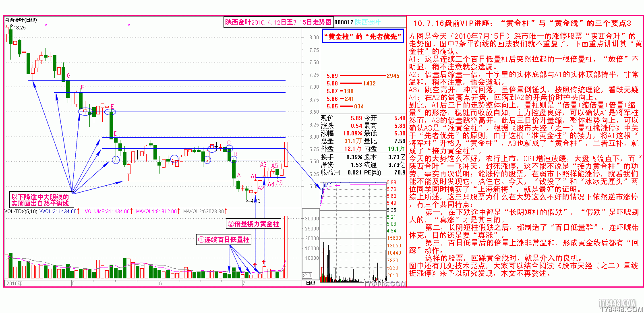Click the cyan 陕西金叶 name beside the code
Image resolution: width=644 pixels, height=313 pixels.
tap(367, 22)
